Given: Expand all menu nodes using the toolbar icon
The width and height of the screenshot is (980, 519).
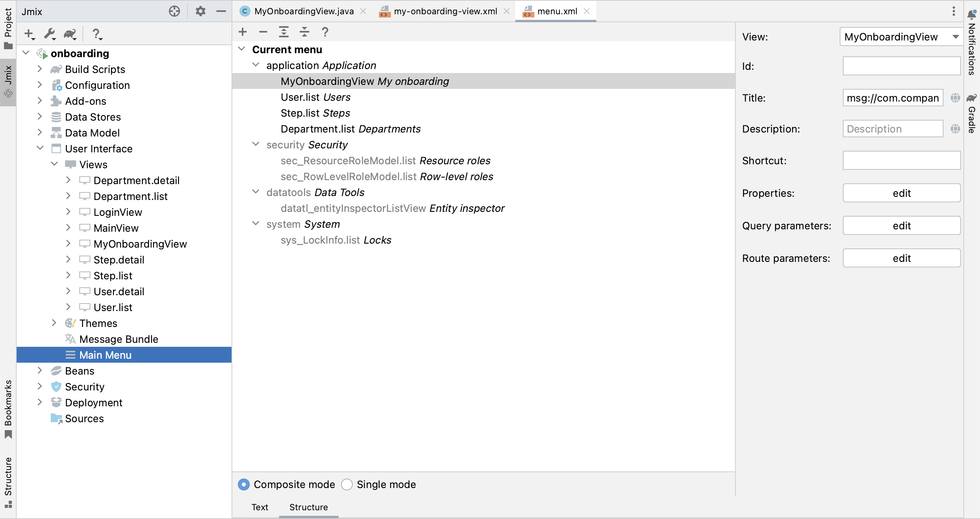Looking at the screenshot, I should click(x=283, y=32).
